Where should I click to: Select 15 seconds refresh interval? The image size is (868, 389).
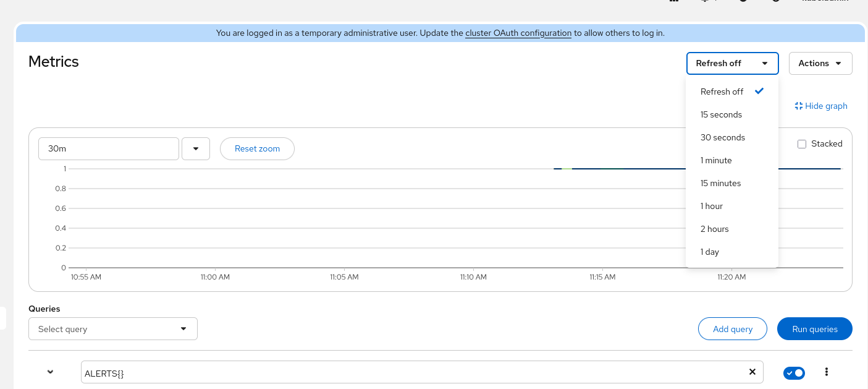click(x=721, y=114)
